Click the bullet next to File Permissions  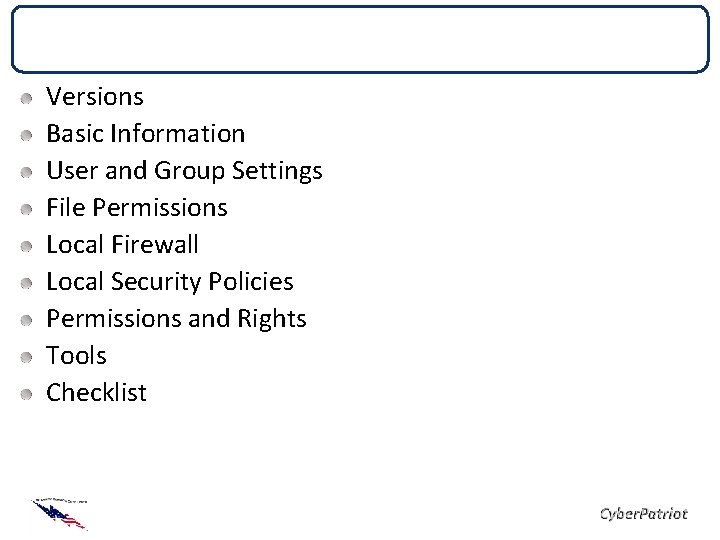[27, 209]
